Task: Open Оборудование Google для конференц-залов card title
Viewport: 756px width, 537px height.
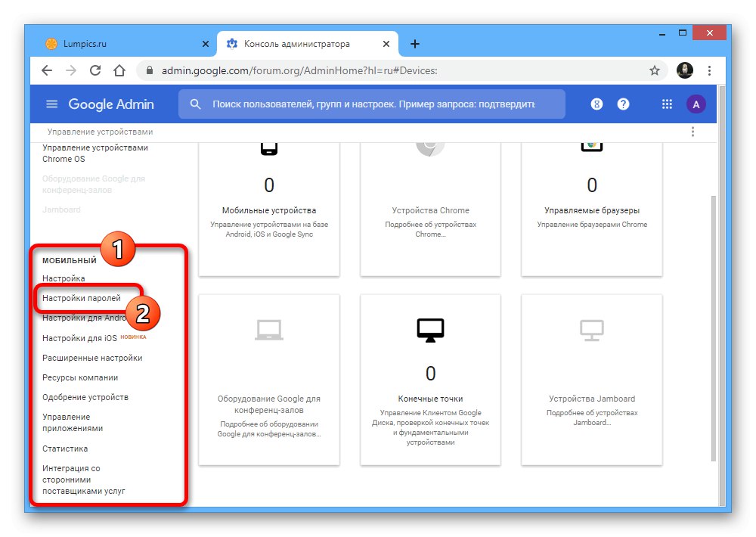Action: pos(269,405)
